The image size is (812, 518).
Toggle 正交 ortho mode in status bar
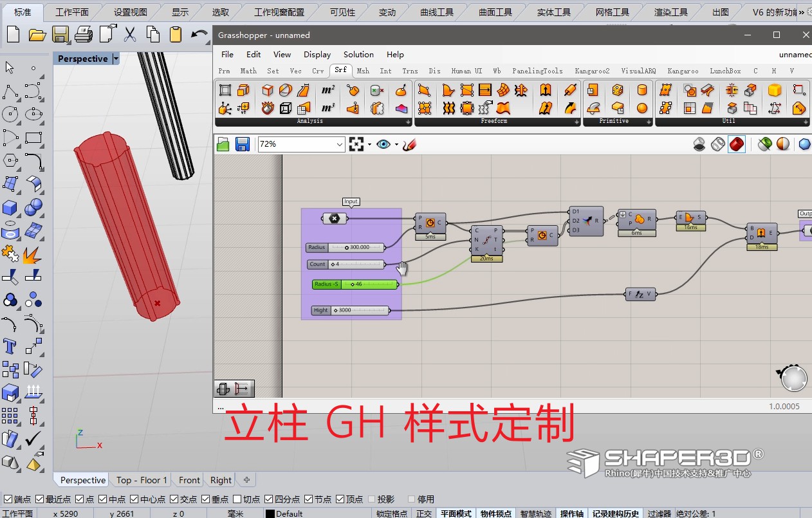(424, 513)
